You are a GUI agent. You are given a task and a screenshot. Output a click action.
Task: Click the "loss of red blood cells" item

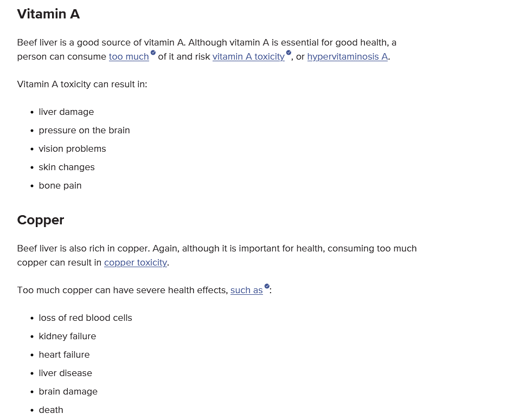point(85,318)
